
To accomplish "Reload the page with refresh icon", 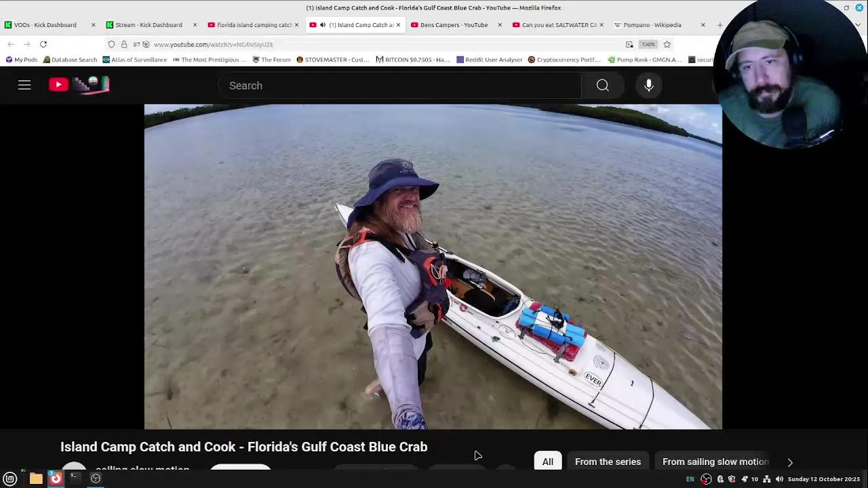I will coord(43,44).
